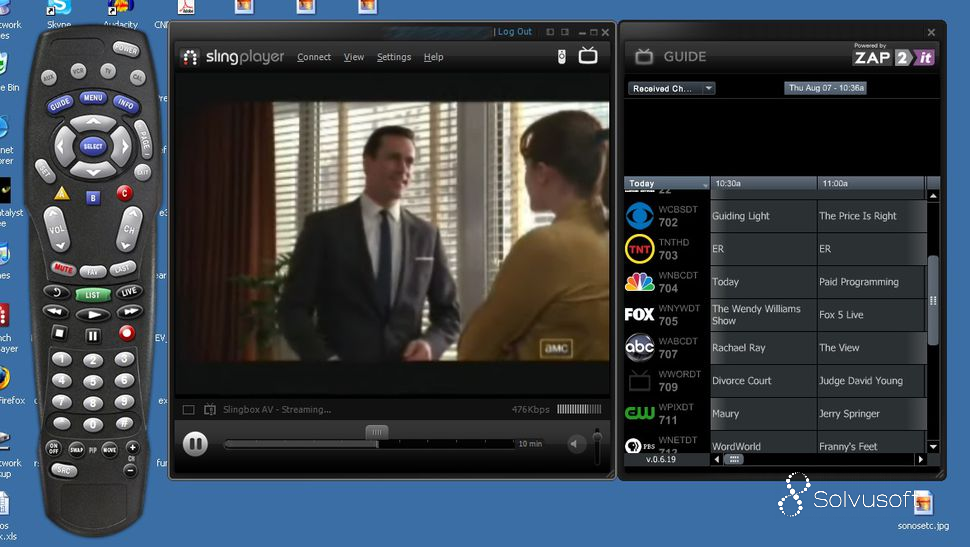Toggle the TV guide icon in SlingPlayer header

pos(588,56)
